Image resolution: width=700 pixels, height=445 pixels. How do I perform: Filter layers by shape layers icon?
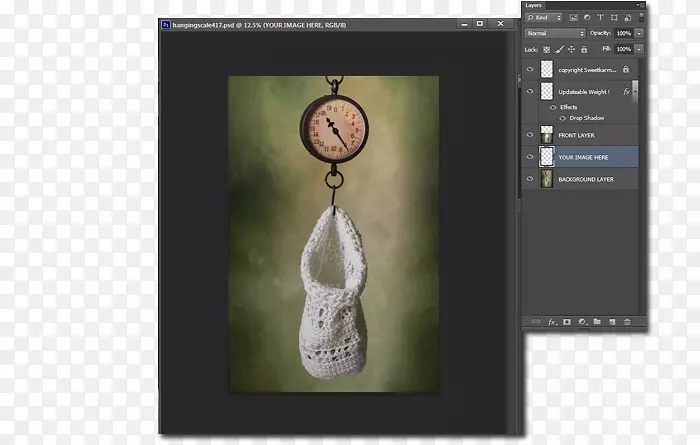[614, 17]
